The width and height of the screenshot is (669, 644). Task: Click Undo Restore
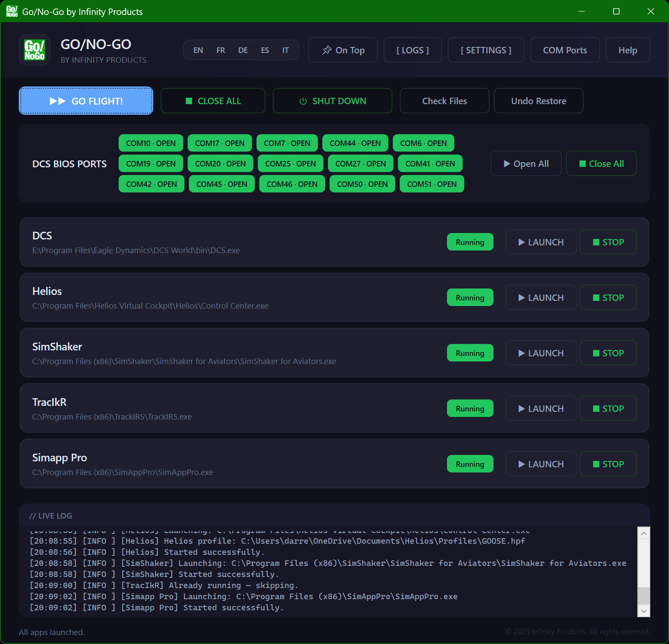(538, 101)
